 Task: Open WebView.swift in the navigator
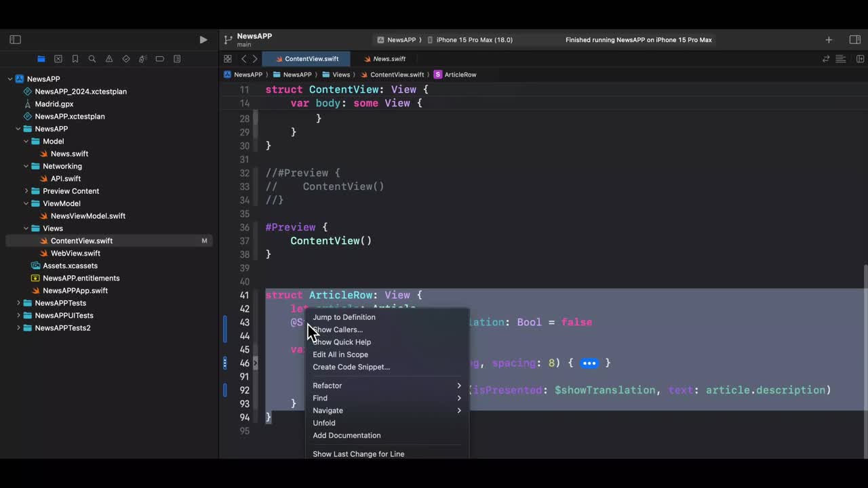(75, 253)
